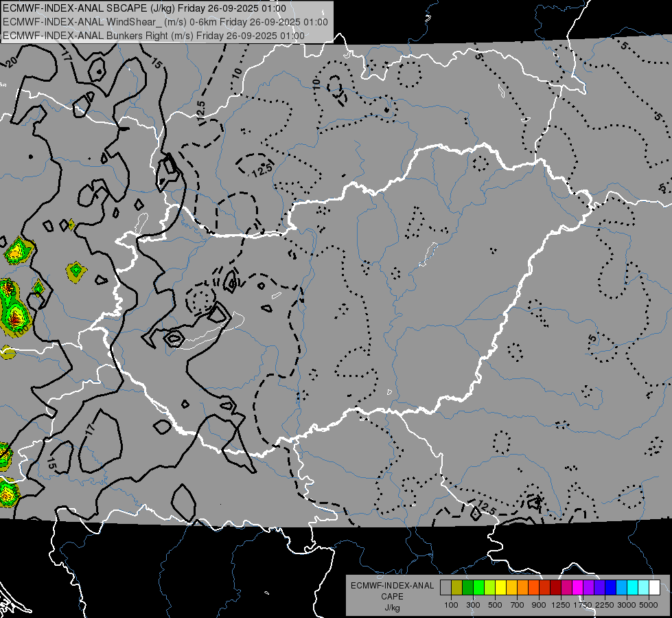Image resolution: width=672 pixels, height=618 pixels.
Task: Click the legend value 900
Action: click(x=539, y=605)
